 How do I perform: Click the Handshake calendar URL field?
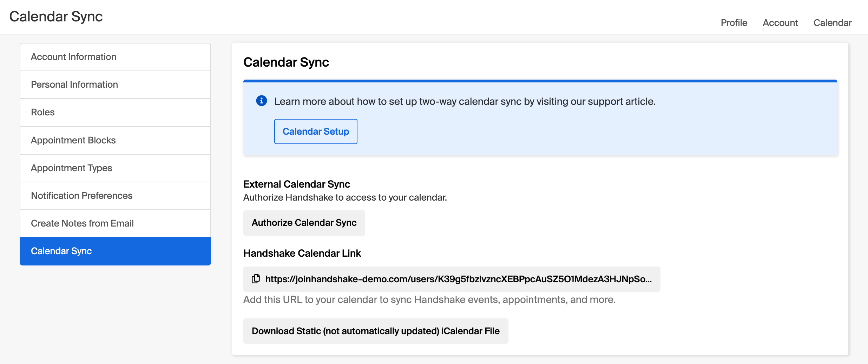[458, 279]
